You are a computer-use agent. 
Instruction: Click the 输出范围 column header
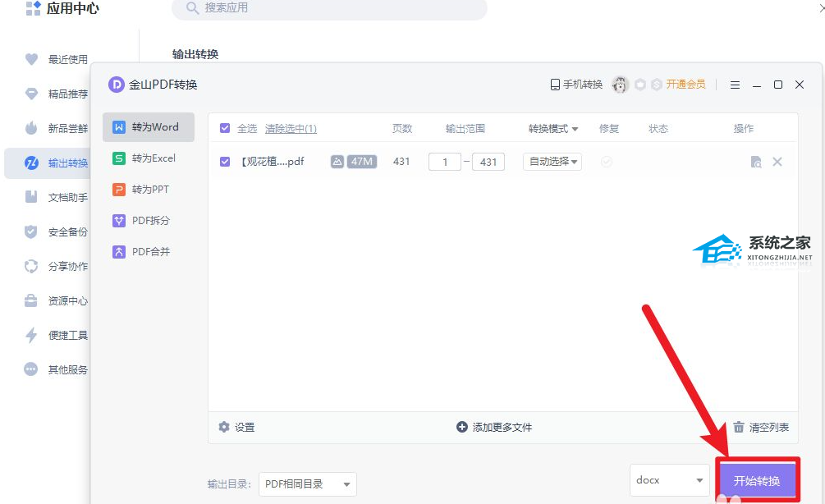tap(465, 129)
